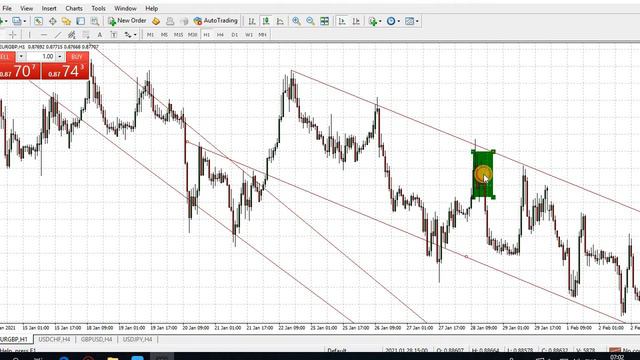
Task: Expand the Arrows dropdown arrow
Action: 135,35
